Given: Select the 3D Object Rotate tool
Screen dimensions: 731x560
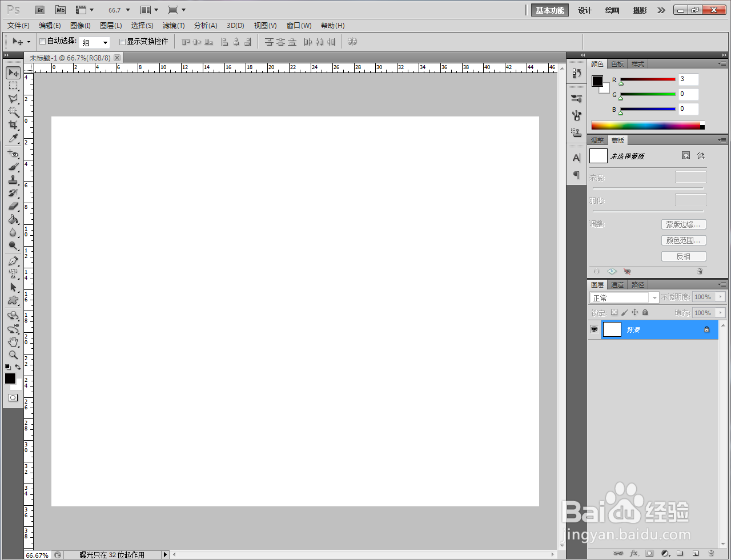Looking at the screenshot, I should click(x=13, y=316).
